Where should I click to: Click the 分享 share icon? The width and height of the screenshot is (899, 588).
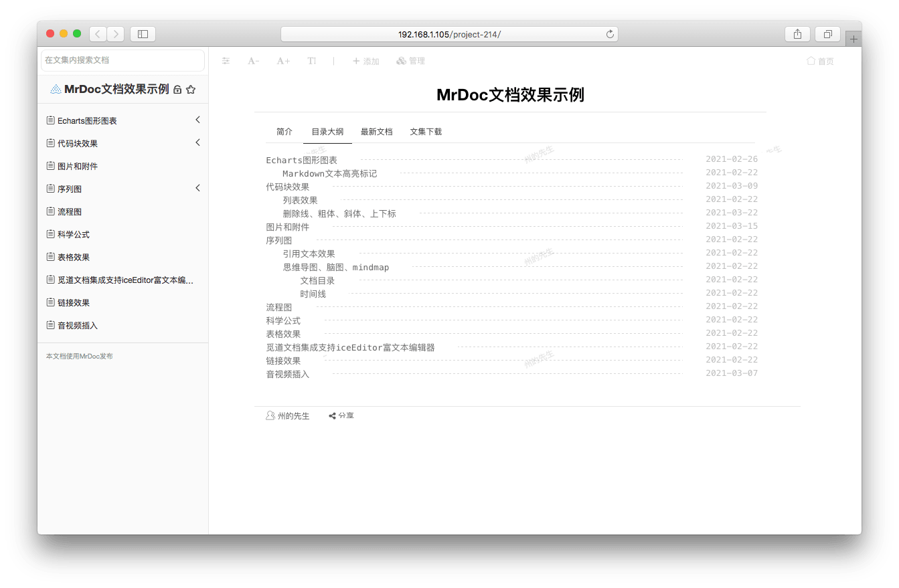(332, 416)
